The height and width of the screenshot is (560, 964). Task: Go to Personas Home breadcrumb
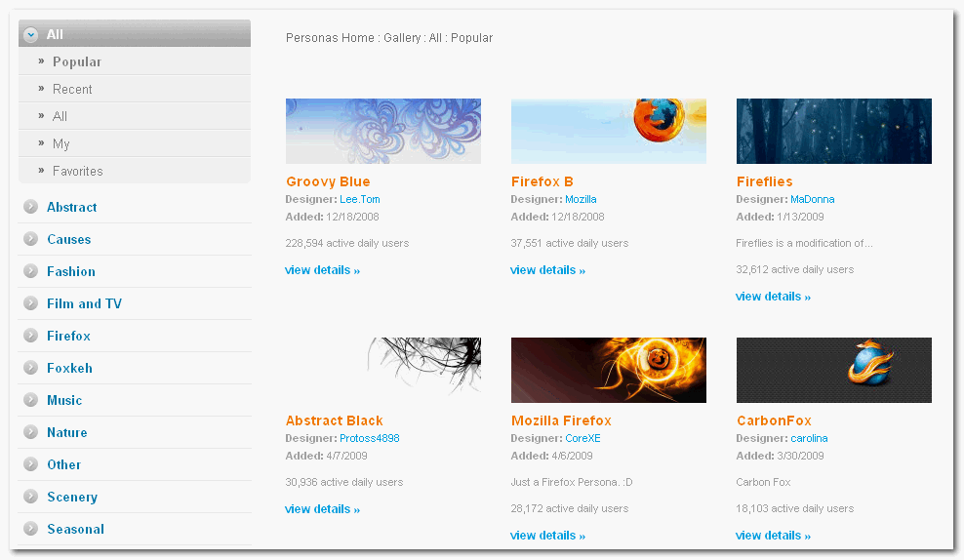330,38
